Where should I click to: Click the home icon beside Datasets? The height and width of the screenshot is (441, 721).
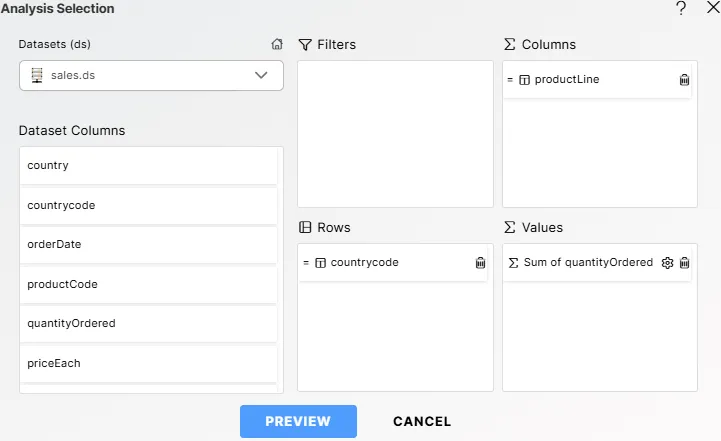point(278,44)
